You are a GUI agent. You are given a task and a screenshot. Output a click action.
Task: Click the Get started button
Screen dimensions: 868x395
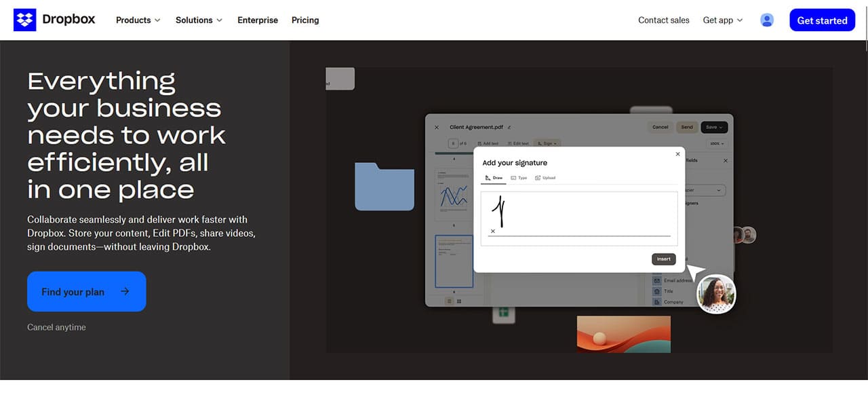[822, 20]
